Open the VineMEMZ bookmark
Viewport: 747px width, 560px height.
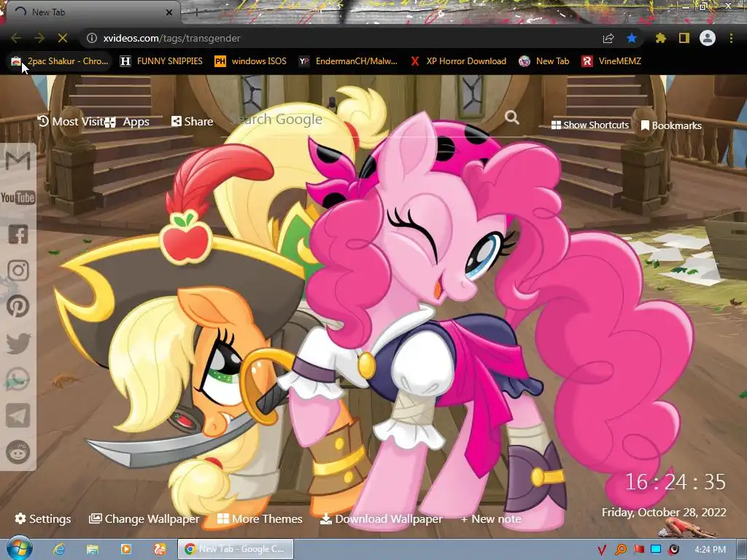pos(611,61)
